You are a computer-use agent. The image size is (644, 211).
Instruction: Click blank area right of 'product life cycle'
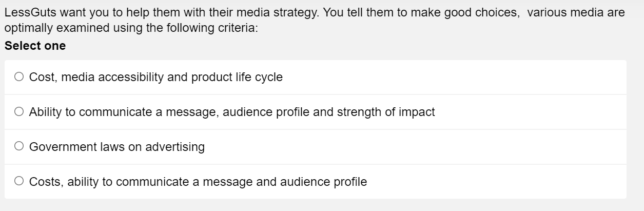click(452, 78)
